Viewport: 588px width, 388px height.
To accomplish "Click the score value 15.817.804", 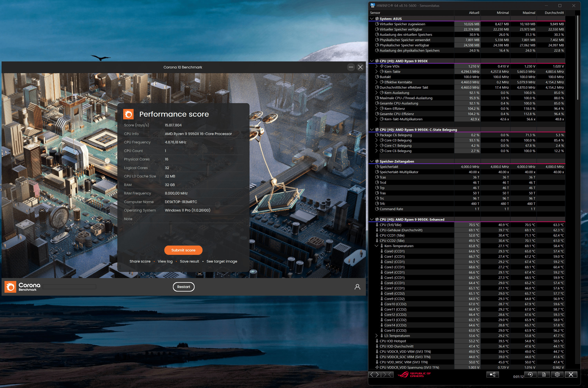I will click(173, 125).
